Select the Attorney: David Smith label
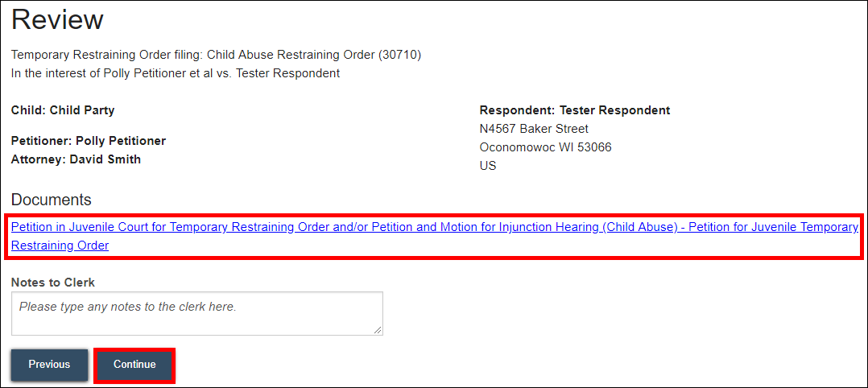Image resolution: width=868 pixels, height=388 pixels. click(x=76, y=159)
